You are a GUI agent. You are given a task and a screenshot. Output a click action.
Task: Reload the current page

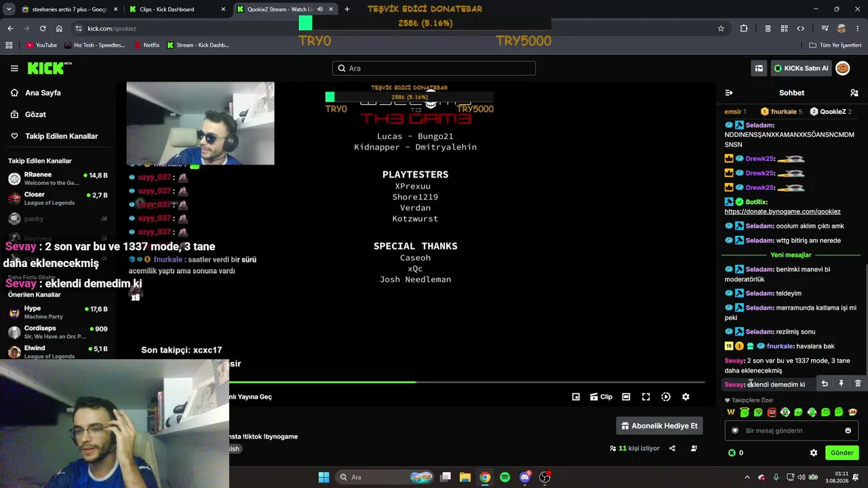click(43, 28)
